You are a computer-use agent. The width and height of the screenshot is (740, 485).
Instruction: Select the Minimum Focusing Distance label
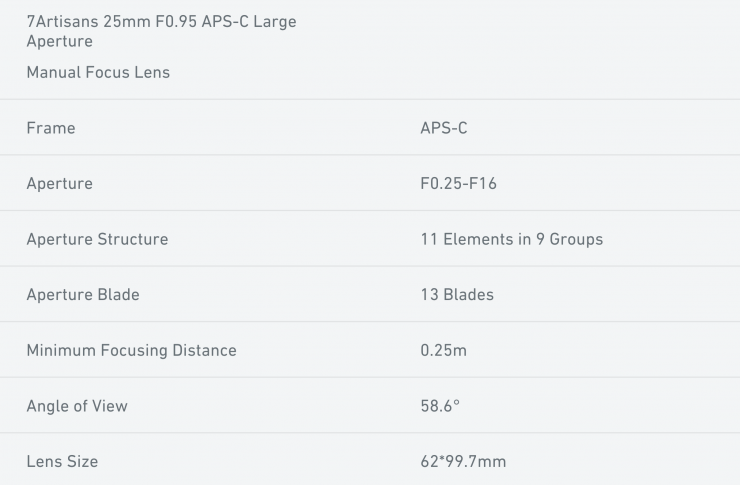[x=132, y=350]
